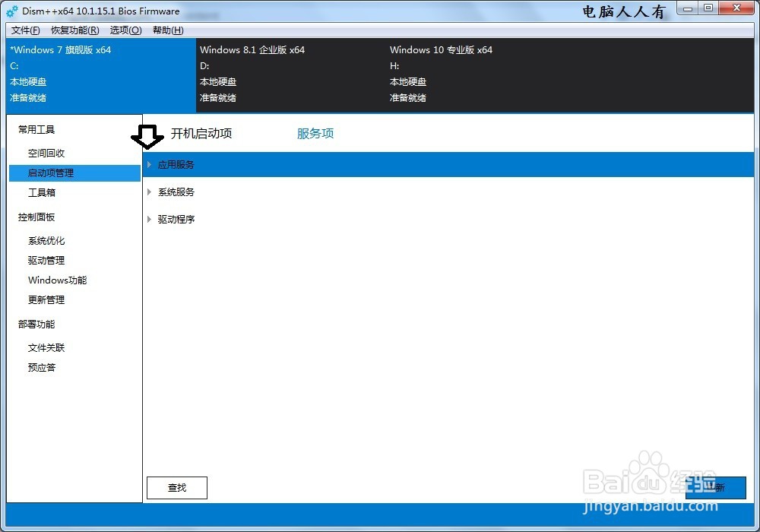Expand the 应用服务 group arrow
The height and width of the screenshot is (532, 760).
pyautogui.click(x=149, y=165)
